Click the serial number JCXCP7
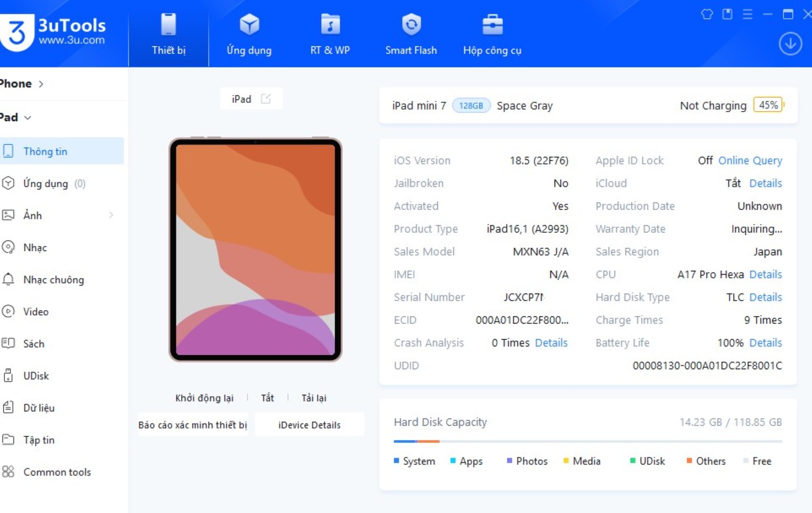Screen dimensions: 812x513 (x=524, y=297)
